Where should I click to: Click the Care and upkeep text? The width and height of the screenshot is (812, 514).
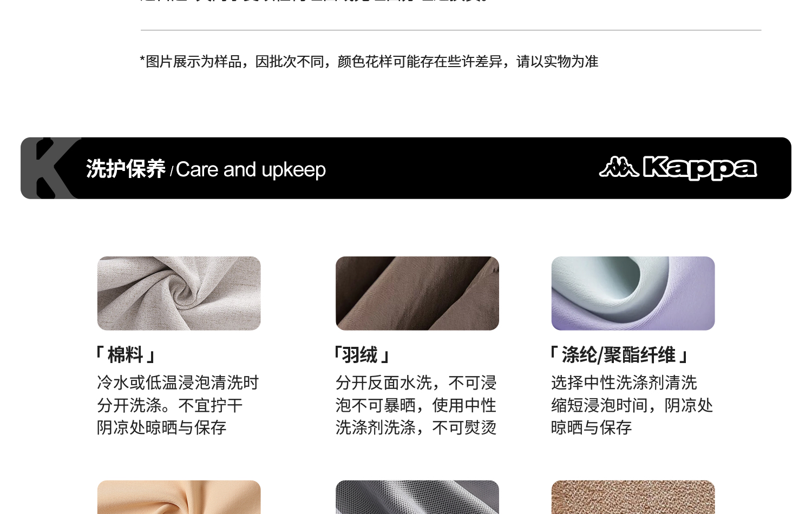tap(251, 170)
